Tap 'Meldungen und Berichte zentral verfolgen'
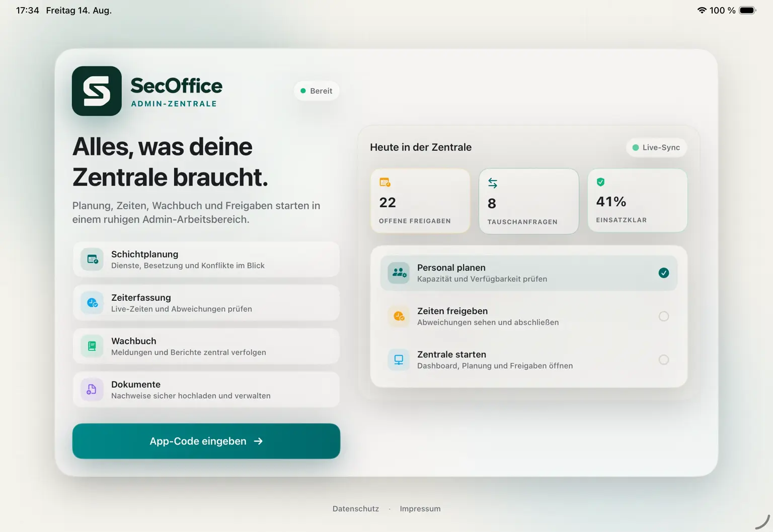 pos(189,352)
